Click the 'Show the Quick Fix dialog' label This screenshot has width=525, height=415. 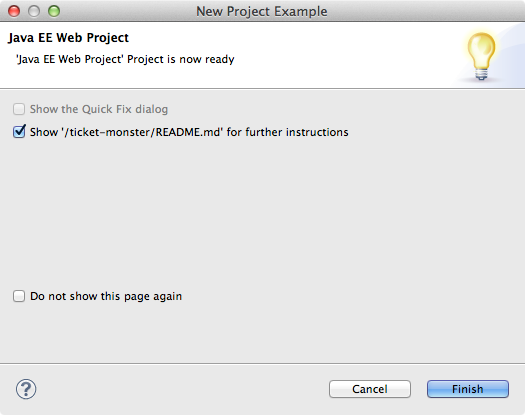click(x=99, y=109)
